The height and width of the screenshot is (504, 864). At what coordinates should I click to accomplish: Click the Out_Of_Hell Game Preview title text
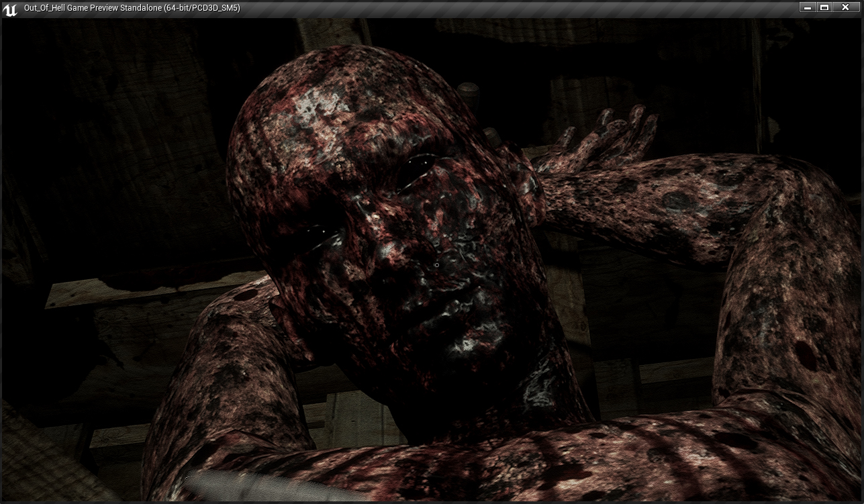click(x=132, y=8)
